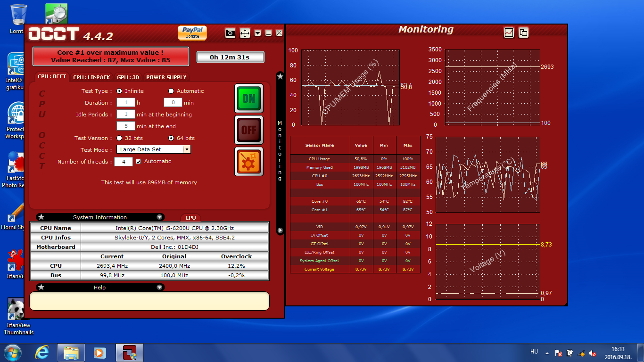Viewport: 644px width, 362px height.
Task: Click the Dell Inc.: 01D4DJ motherboard cell
Action: coord(174,247)
